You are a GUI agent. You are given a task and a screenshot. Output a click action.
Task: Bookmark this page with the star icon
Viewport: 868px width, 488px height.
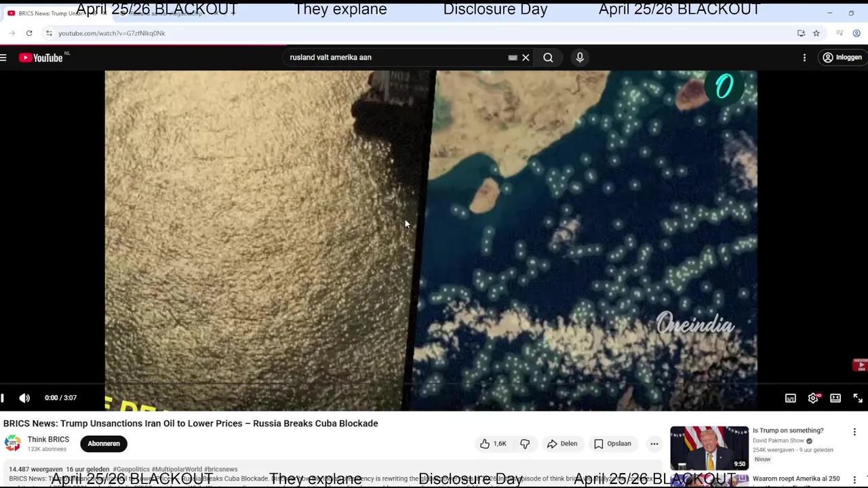816,33
